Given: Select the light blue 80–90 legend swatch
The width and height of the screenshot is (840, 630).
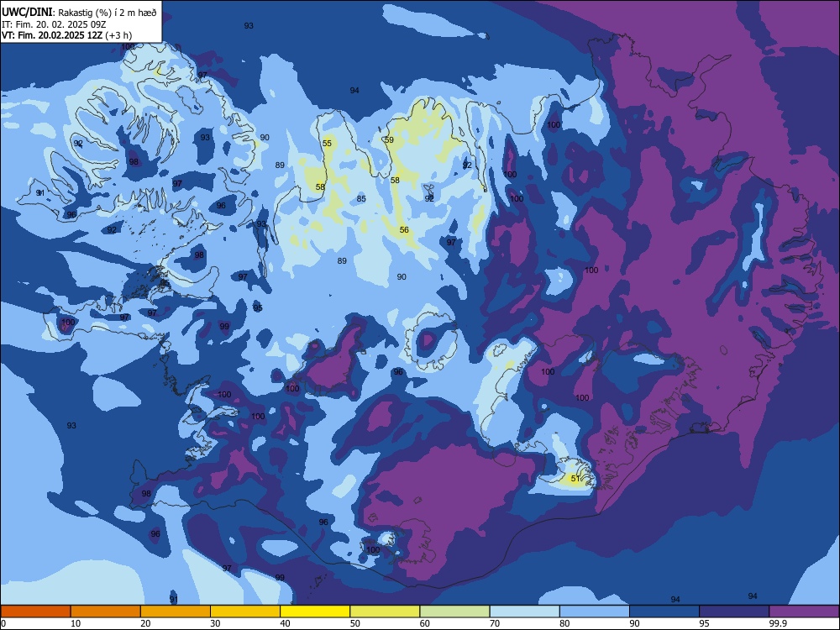Looking at the screenshot, I should click(x=595, y=612).
